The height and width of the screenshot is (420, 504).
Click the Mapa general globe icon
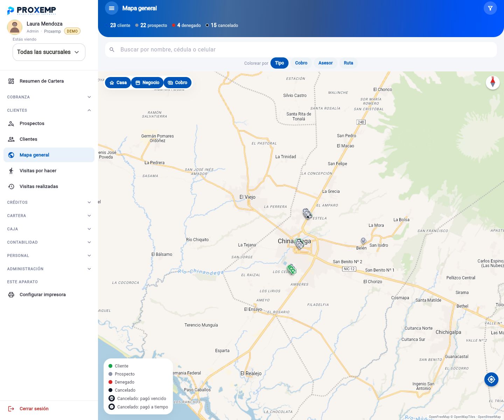point(11,155)
